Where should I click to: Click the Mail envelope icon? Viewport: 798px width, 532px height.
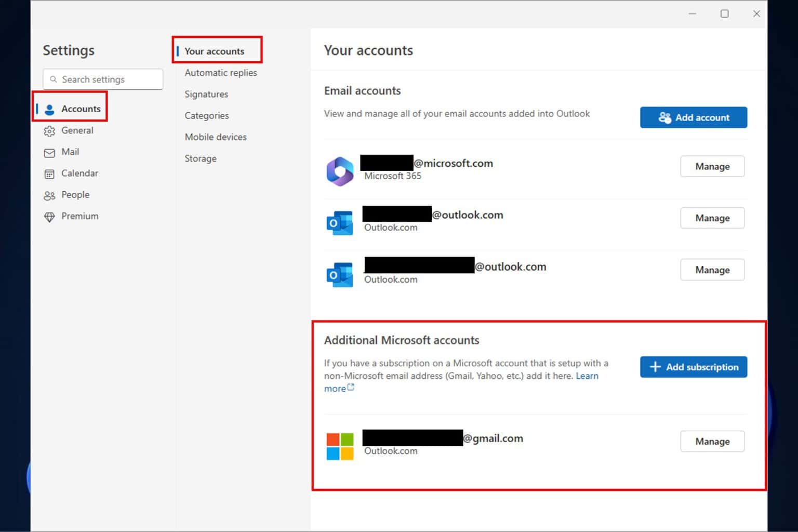49,153
